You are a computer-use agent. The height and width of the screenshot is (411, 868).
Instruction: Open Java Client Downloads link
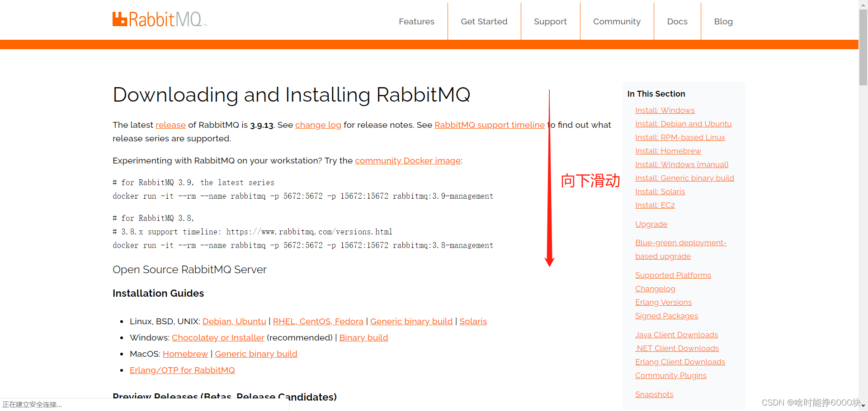click(676, 335)
